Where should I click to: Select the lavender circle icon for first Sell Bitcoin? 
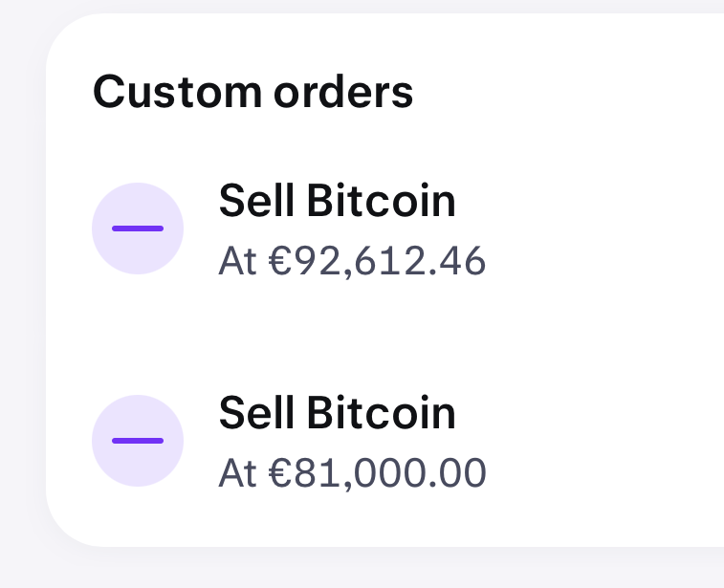[x=138, y=229]
